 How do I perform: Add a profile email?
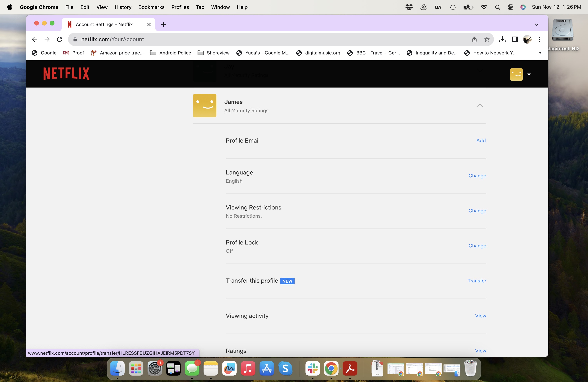pyautogui.click(x=481, y=140)
